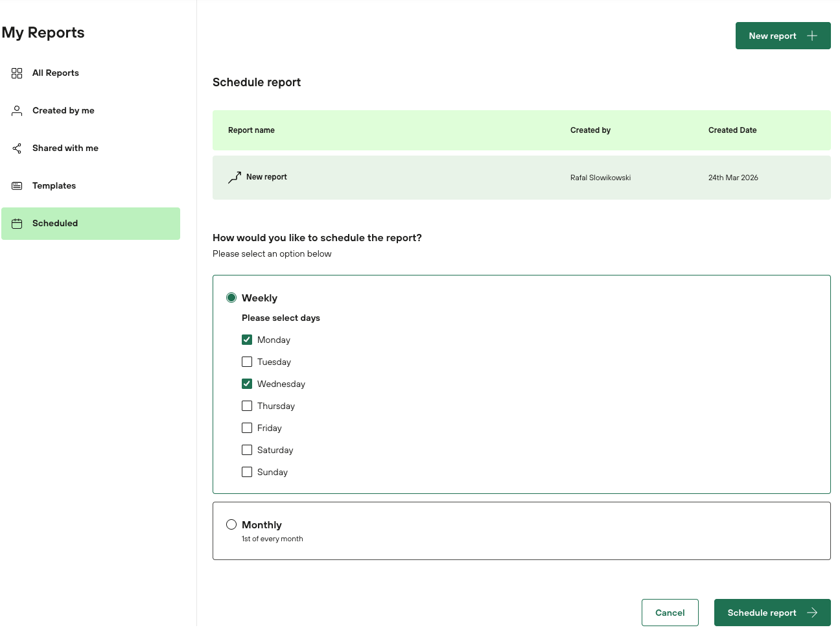The image size is (840, 632).
Task: Click the Report name column header
Action: pos(251,130)
